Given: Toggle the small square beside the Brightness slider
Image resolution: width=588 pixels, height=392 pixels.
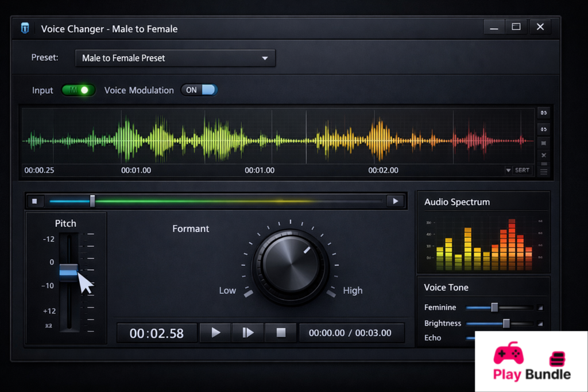Looking at the screenshot, I should (x=540, y=324).
